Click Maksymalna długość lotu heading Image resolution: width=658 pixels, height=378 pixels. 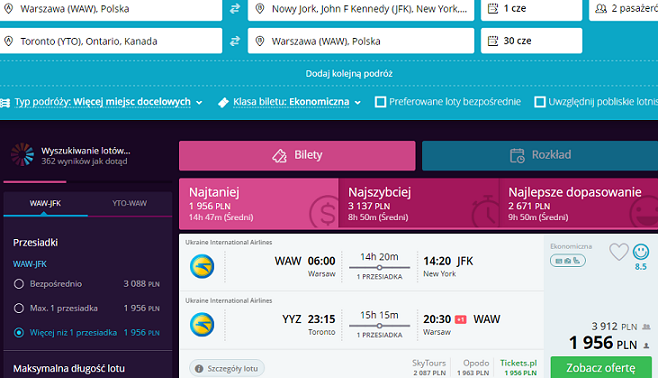[69, 369]
